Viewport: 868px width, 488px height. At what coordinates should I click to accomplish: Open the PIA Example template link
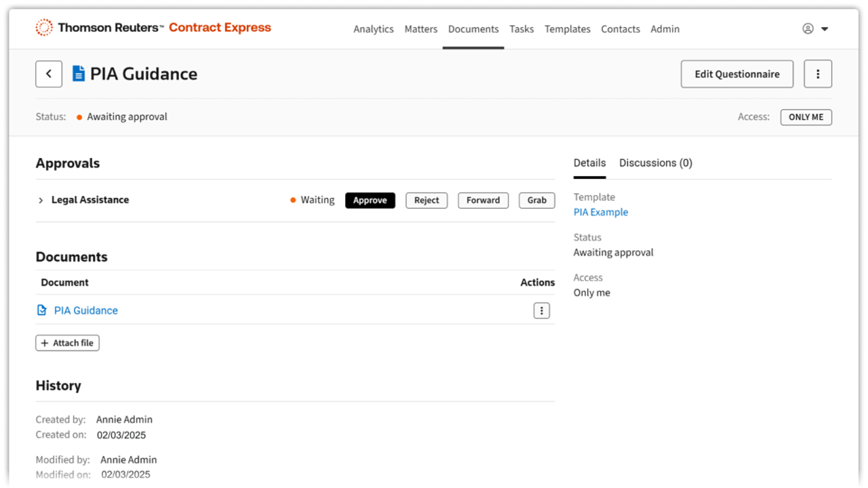(x=600, y=212)
